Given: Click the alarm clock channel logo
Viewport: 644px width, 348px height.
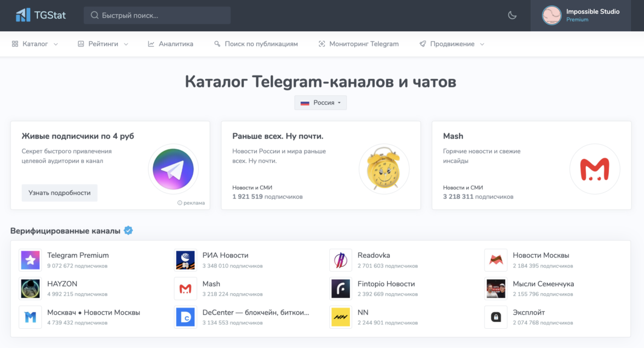Looking at the screenshot, I should [384, 169].
